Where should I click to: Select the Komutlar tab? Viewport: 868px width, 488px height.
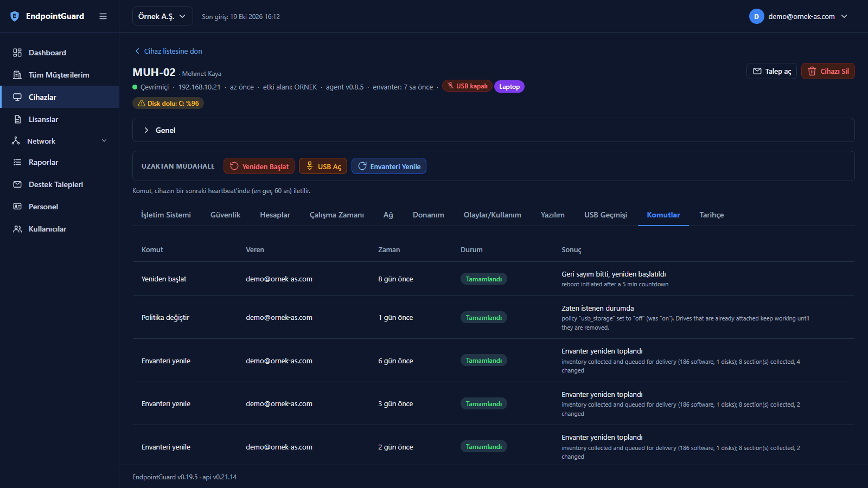click(x=663, y=215)
